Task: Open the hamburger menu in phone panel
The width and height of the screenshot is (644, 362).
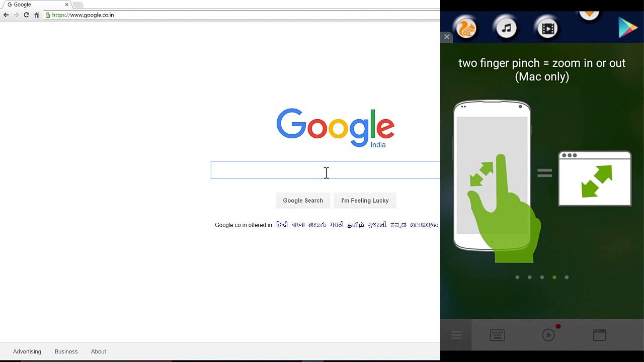Action: coord(456,335)
